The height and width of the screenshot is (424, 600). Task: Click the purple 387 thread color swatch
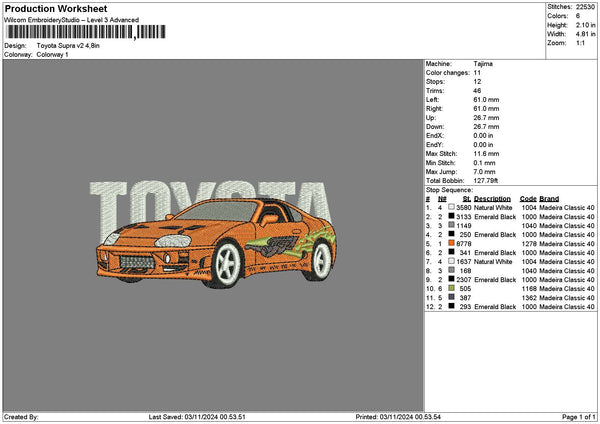click(452, 297)
